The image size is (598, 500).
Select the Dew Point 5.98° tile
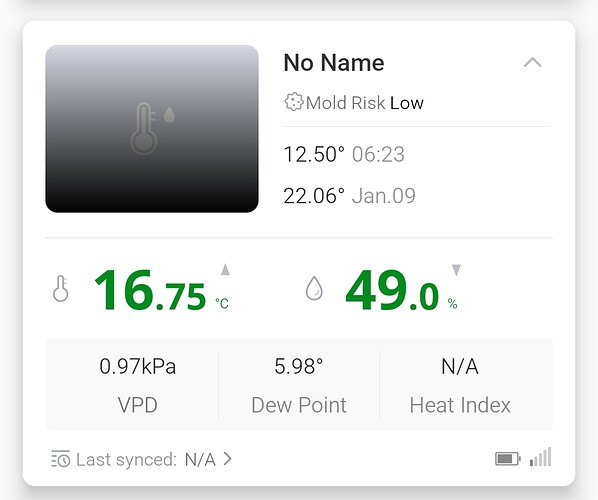point(299,384)
